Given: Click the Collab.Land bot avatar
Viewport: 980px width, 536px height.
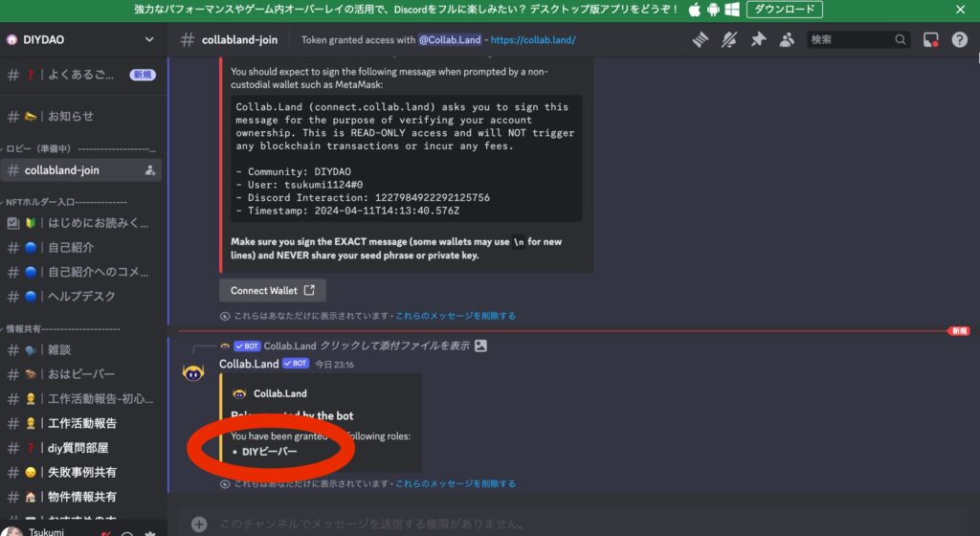Looking at the screenshot, I should point(193,373).
